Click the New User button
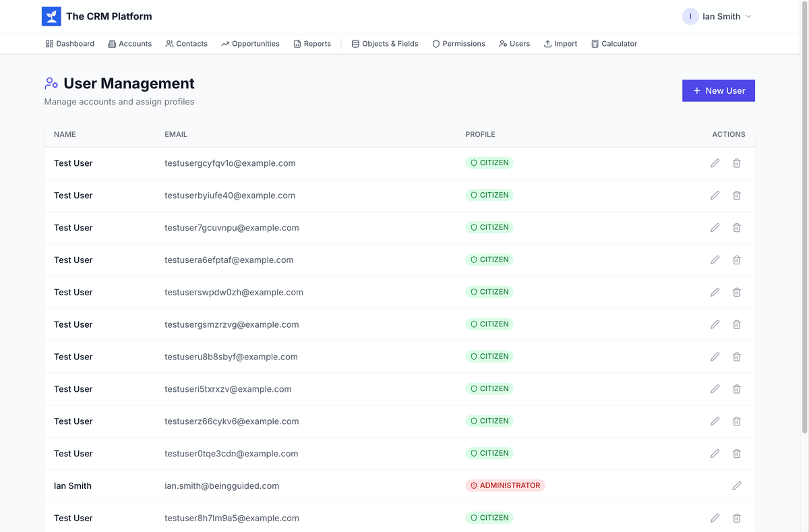The height and width of the screenshot is (532, 809). tap(718, 91)
